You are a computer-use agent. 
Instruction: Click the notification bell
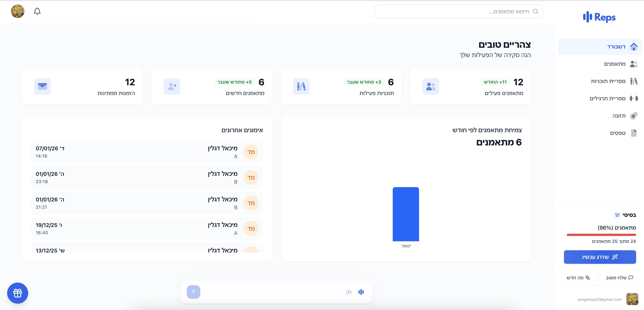point(38,11)
